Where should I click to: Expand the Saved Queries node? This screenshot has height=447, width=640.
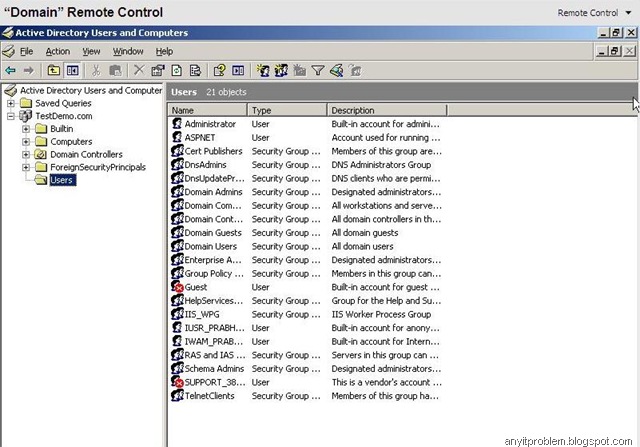pyautogui.click(x=11, y=103)
